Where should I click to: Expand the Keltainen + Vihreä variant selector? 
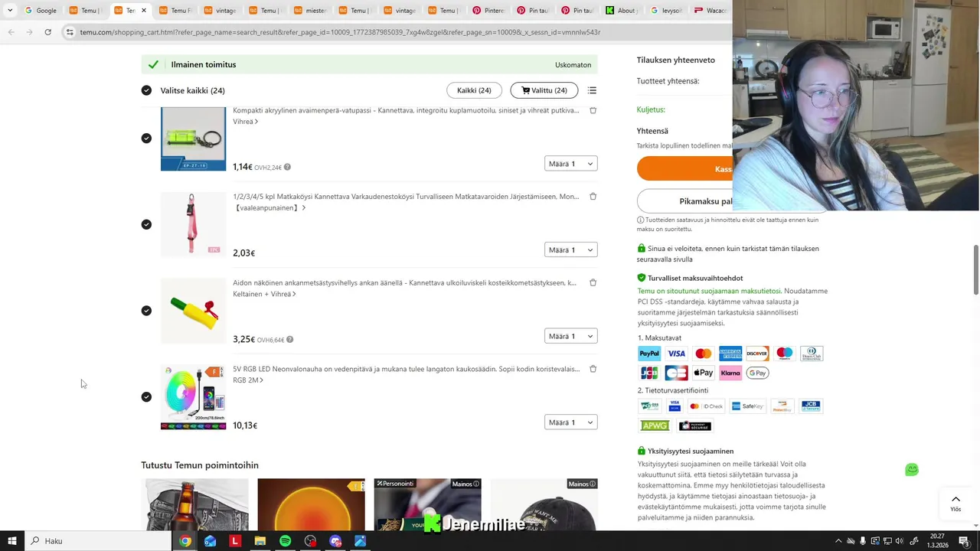[x=264, y=294]
